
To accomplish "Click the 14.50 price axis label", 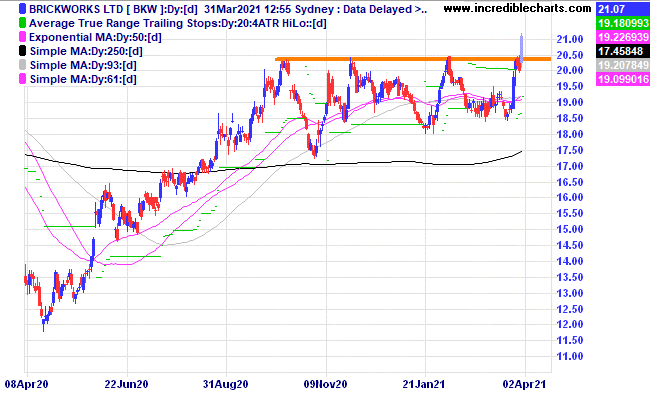I will (x=570, y=245).
